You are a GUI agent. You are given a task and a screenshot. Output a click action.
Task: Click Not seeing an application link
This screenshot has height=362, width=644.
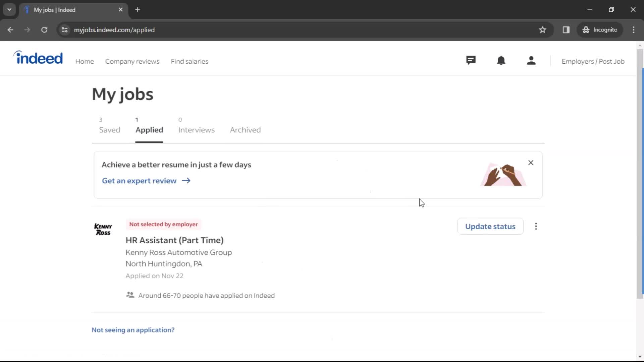point(133,330)
